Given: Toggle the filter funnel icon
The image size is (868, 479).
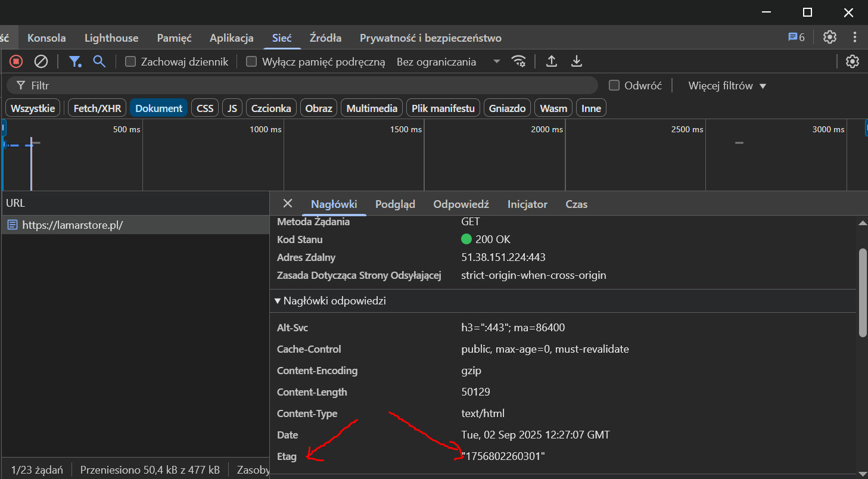Looking at the screenshot, I should click(74, 61).
